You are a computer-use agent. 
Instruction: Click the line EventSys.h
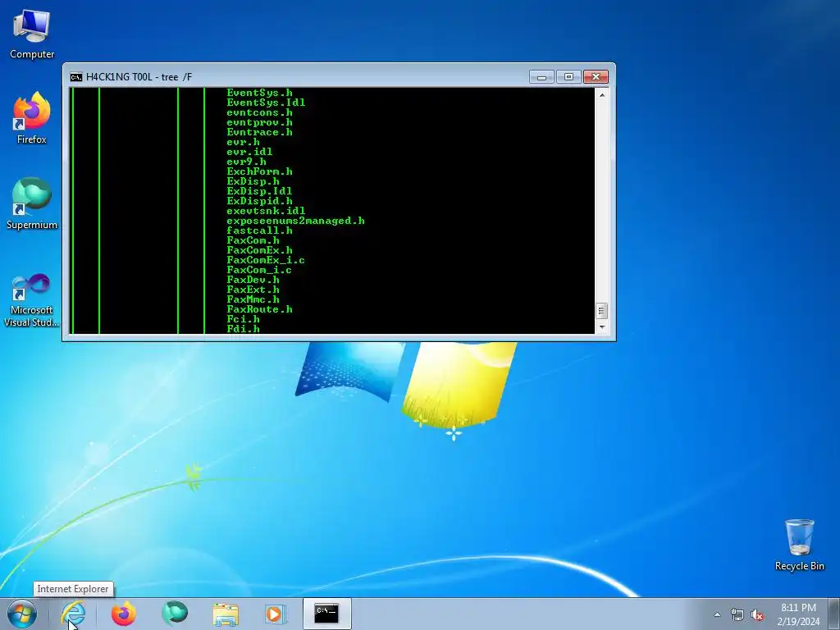[x=260, y=93]
